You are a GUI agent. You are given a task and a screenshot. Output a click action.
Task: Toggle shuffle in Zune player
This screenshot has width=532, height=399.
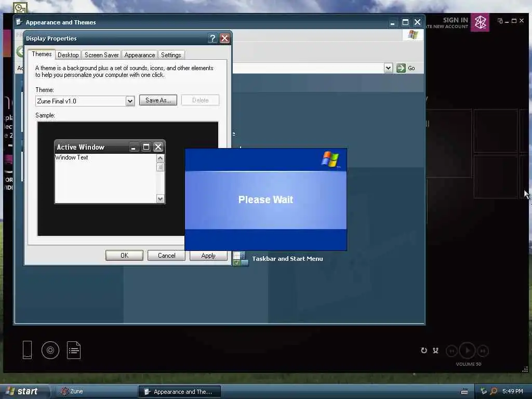pos(436,351)
